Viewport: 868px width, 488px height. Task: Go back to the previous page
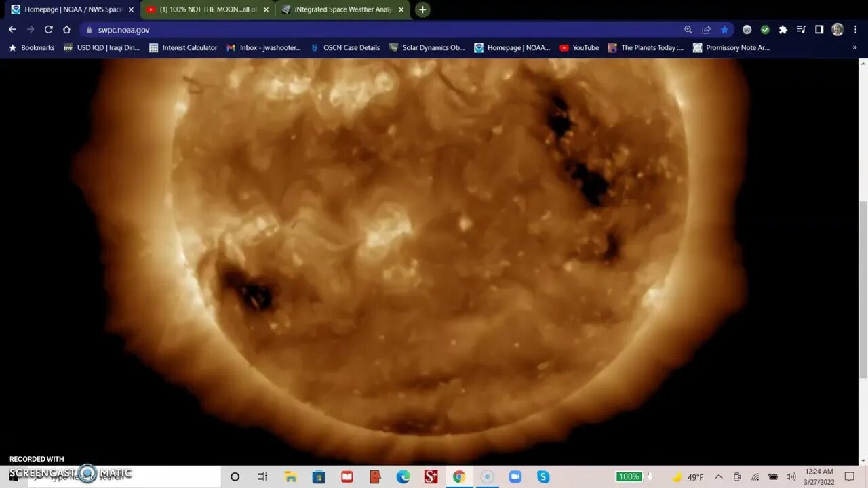click(12, 30)
